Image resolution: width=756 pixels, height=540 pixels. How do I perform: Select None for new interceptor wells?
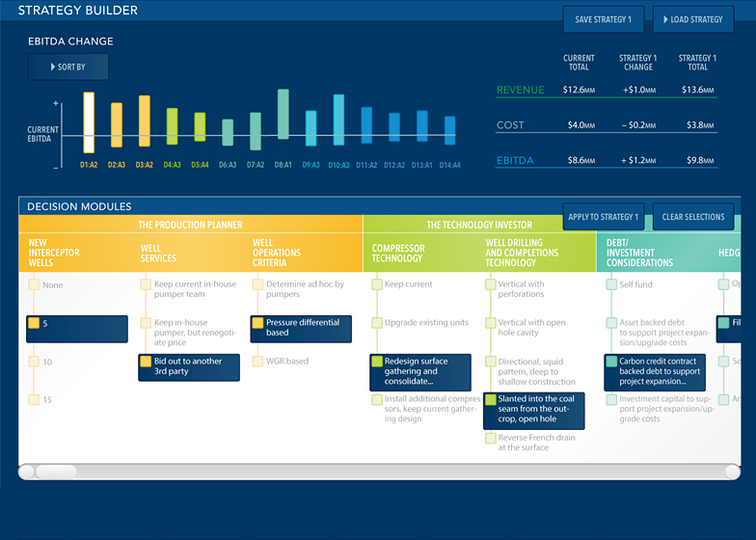coord(34,285)
